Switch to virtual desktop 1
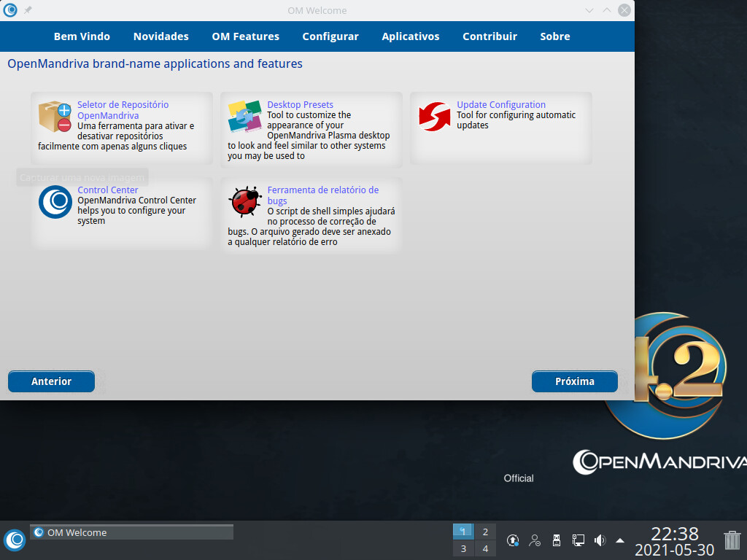 click(x=463, y=532)
